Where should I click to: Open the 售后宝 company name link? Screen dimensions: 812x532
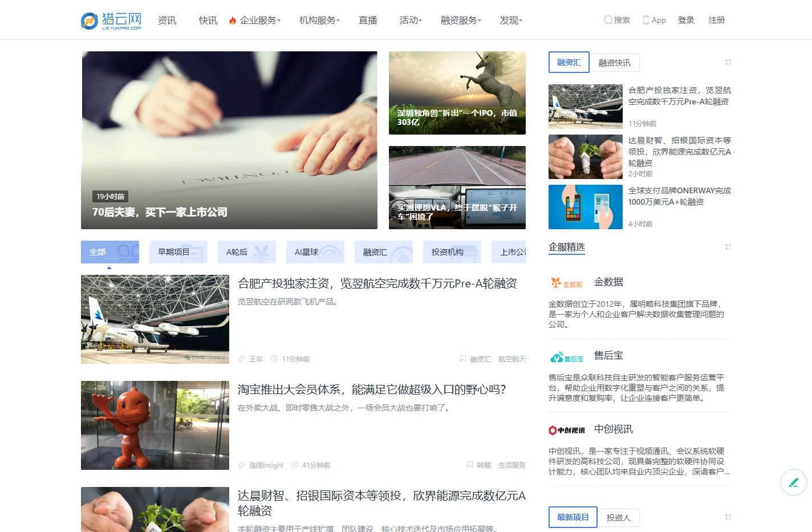(608, 355)
